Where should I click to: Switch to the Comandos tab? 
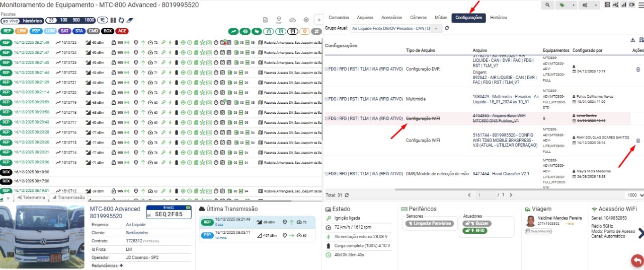point(338,18)
